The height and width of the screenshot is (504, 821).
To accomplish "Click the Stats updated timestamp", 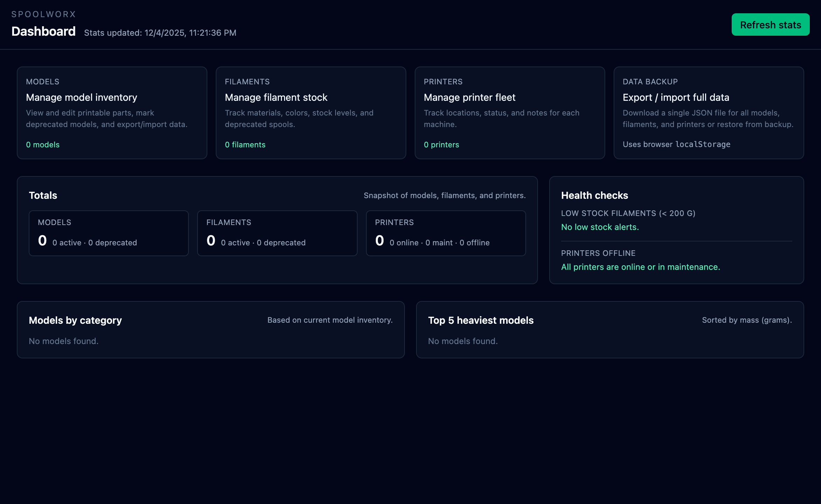I will [160, 33].
